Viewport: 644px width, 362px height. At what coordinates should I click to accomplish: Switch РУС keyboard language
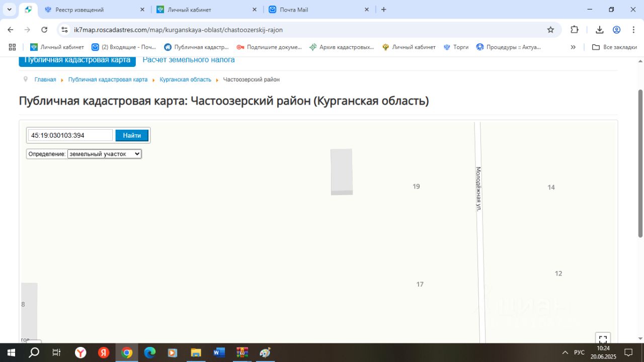click(580, 352)
